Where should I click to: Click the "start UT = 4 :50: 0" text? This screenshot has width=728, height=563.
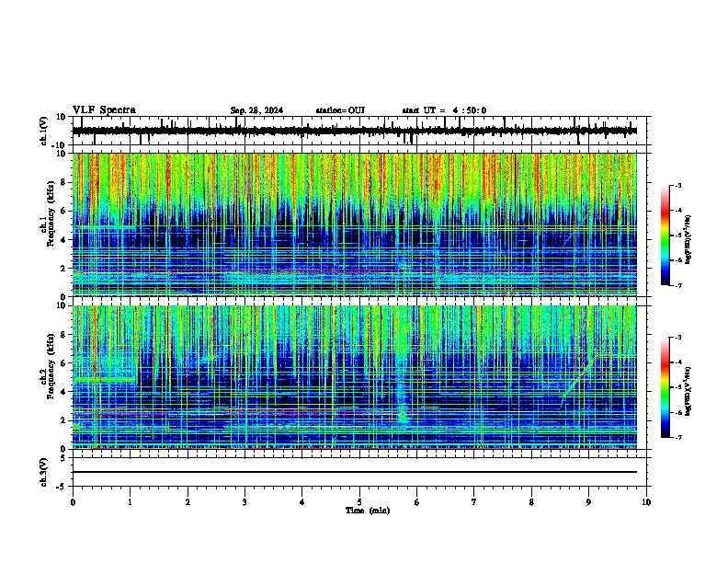click(x=444, y=110)
